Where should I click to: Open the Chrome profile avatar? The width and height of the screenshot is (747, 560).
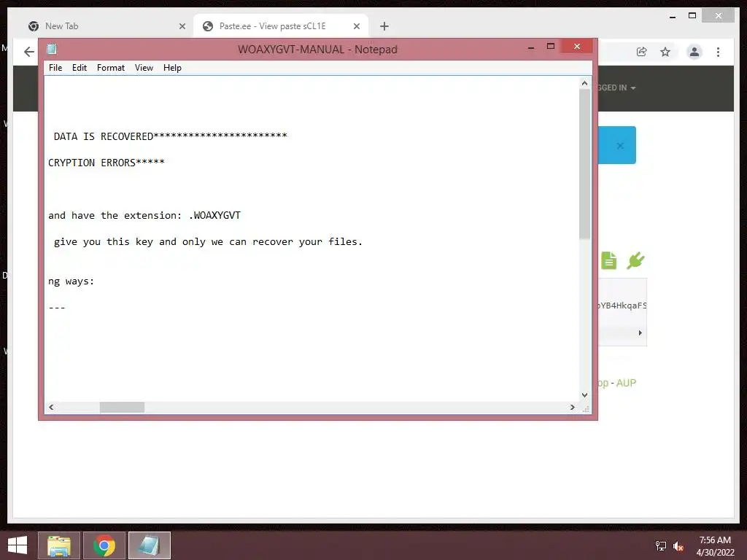(x=694, y=52)
